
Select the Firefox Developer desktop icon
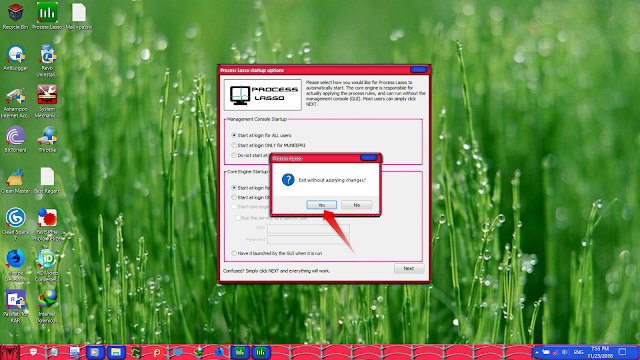tap(16, 265)
